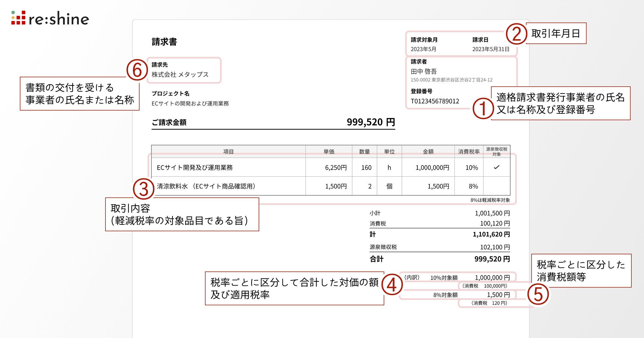The height and width of the screenshot is (338, 644).
Task: Click the 登録番号 T0123456789012 field
Action: [x=435, y=101]
